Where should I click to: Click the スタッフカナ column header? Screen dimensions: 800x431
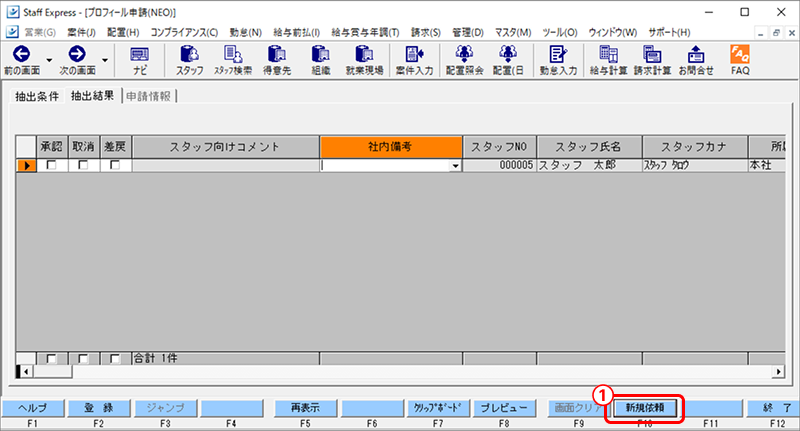point(695,147)
